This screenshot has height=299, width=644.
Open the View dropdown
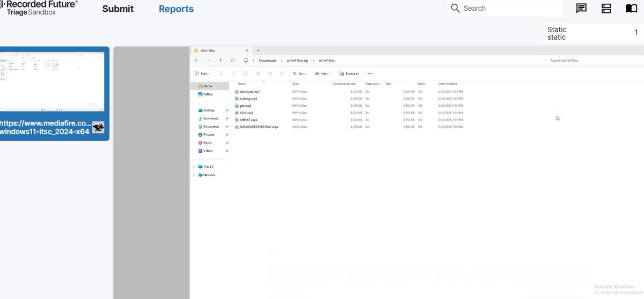(323, 73)
